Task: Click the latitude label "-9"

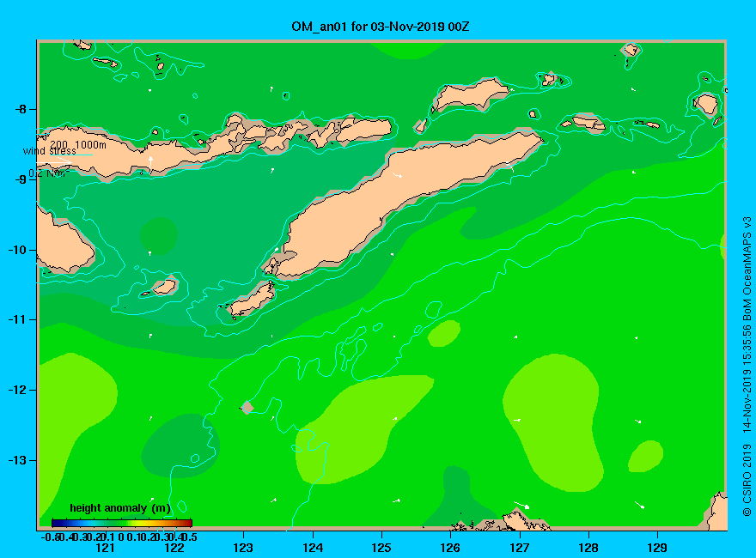Action: (x=21, y=179)
